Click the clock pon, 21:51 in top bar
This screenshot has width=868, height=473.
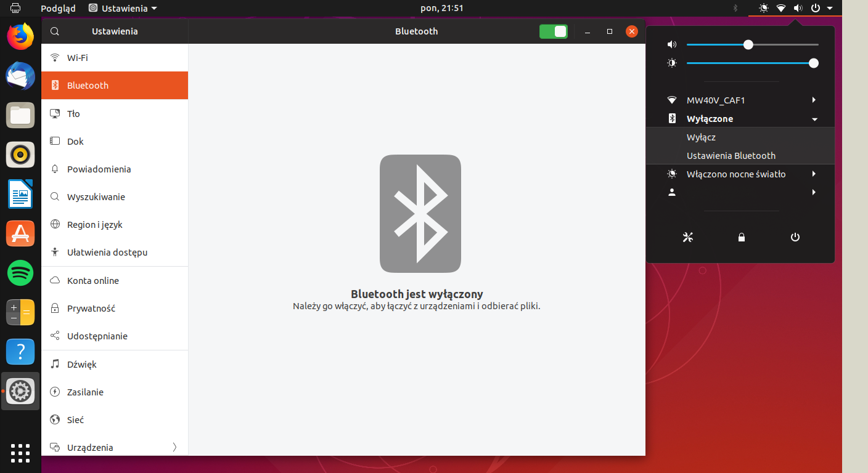[x=441, y=8]
